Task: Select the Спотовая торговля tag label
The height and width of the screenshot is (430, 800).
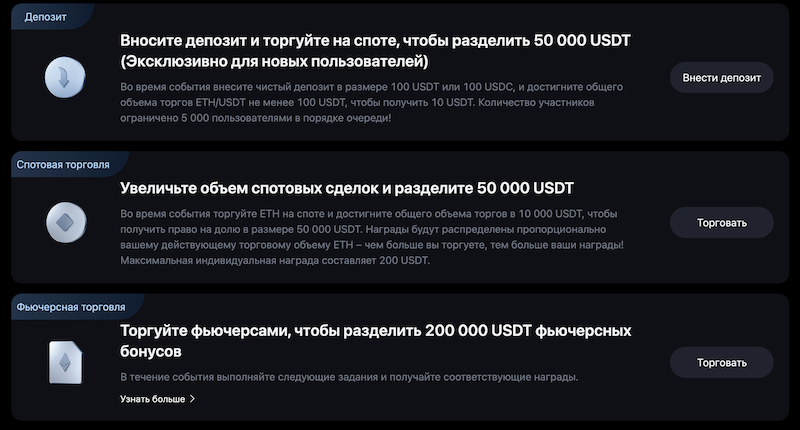Action: coord(63,164)
